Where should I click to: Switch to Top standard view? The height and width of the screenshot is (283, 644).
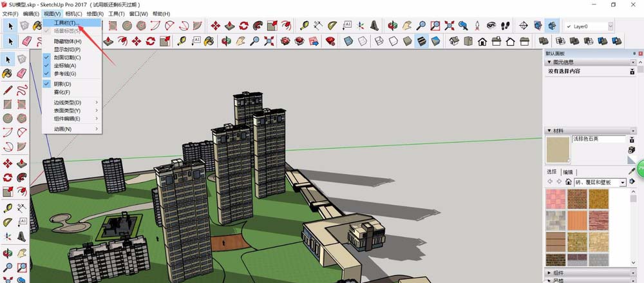click(x=468, y=41)
